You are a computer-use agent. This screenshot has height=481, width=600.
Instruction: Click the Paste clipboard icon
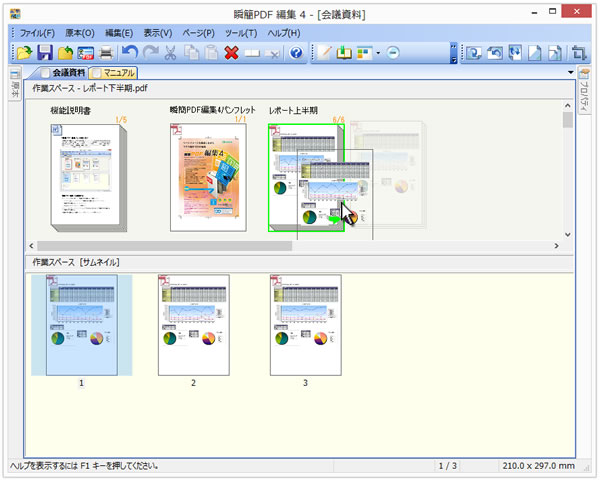click(211, 53)
